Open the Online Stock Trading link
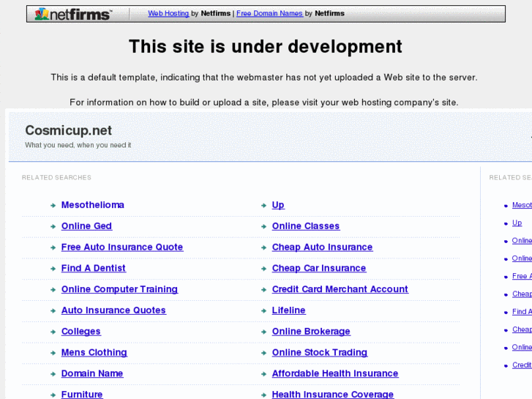The image size is (532, 399). coord(320,352)
